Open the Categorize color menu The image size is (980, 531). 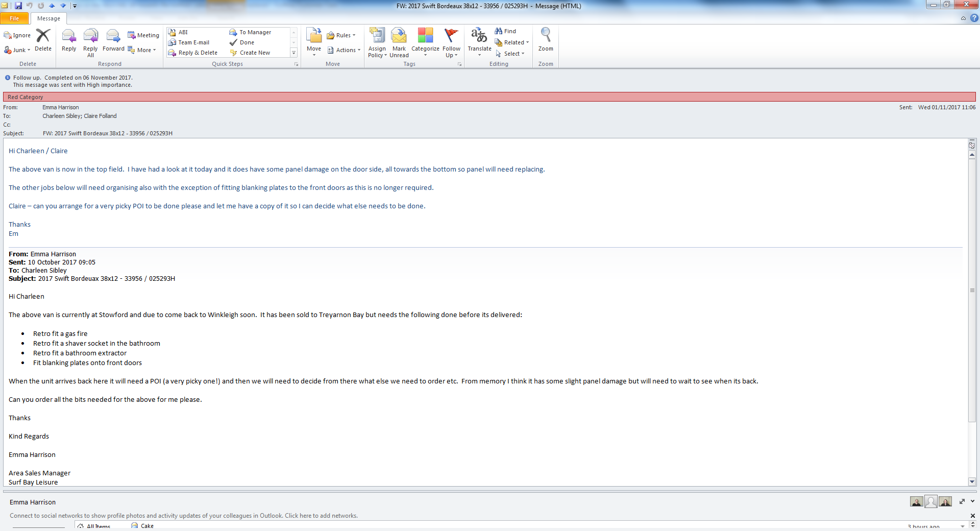point(425,43)
